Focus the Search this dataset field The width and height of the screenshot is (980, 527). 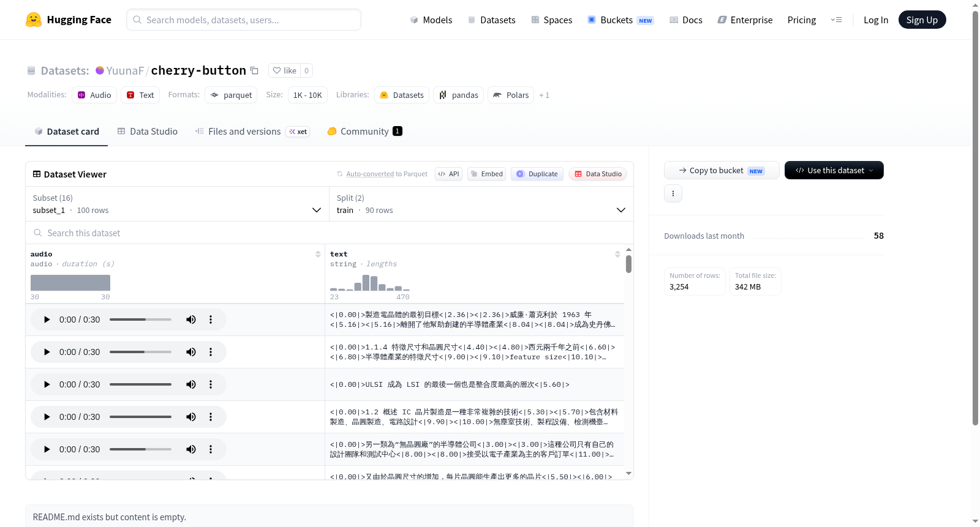(x=330, y=233)
